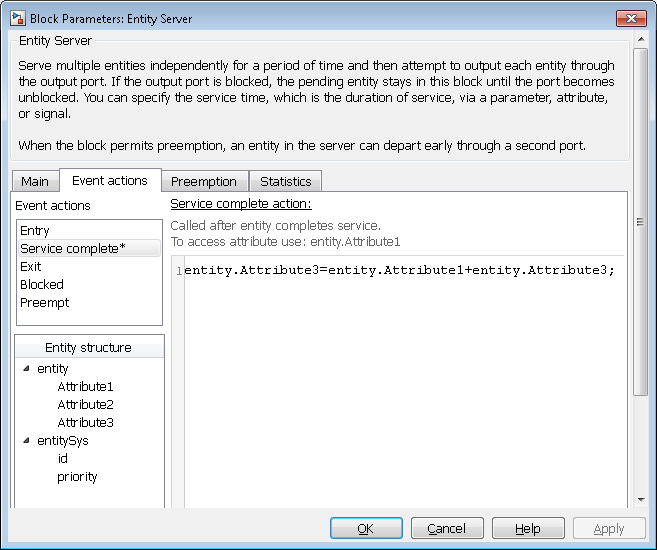Open Help for this block
Screen dimensions: 657x550
click(527, 529)
